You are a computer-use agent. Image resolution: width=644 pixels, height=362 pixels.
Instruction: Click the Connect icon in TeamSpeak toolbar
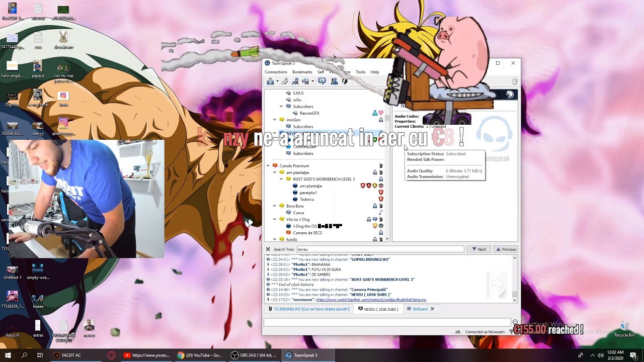pos(270,81)
